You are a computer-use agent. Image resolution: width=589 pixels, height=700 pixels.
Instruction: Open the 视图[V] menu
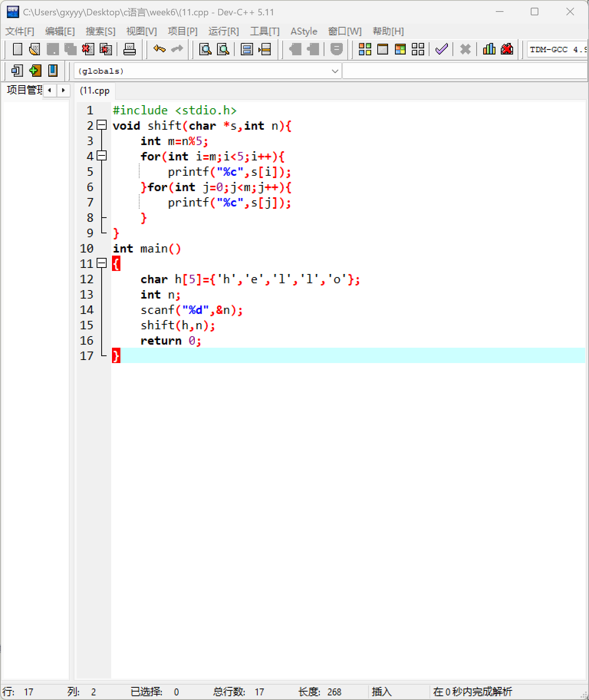[x=141, y=31]
